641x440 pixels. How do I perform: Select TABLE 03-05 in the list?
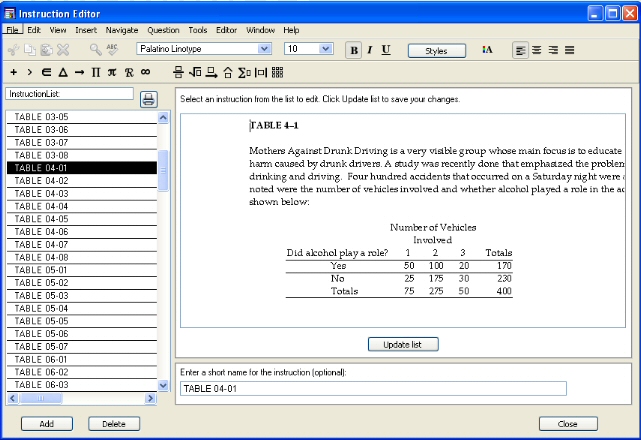(82, 117)
